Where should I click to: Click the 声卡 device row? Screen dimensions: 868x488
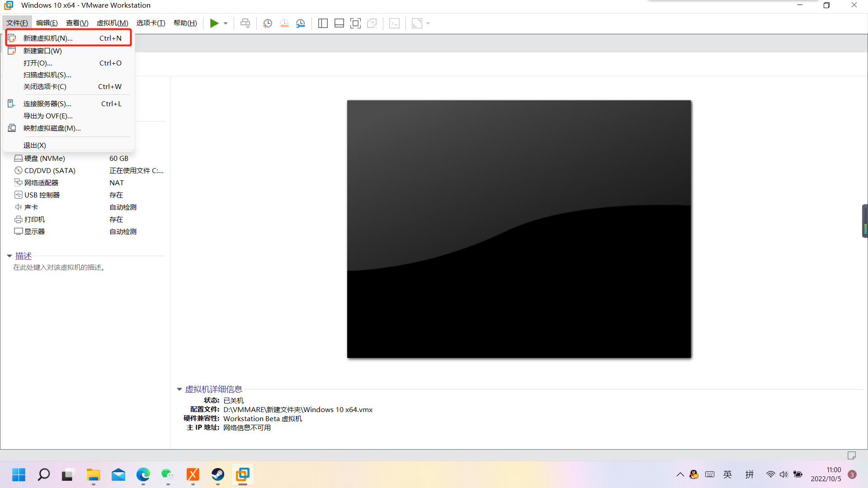[89, 207]
